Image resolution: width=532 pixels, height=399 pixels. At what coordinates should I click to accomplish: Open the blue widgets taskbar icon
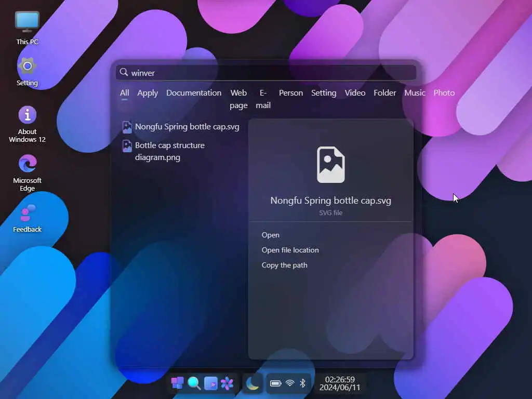coord(211,383)
